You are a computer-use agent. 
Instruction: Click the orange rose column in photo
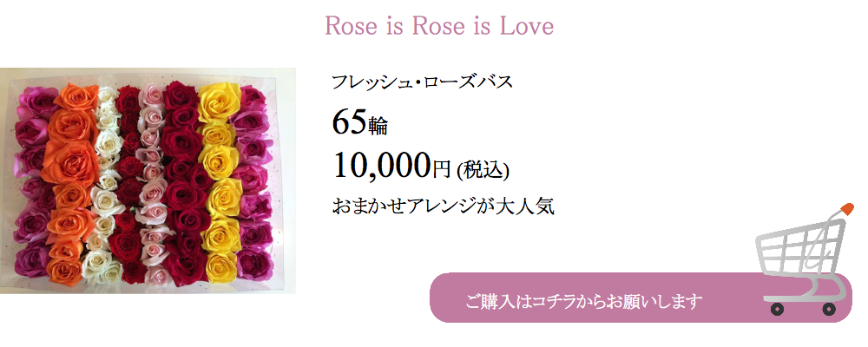tap(69, 183)
